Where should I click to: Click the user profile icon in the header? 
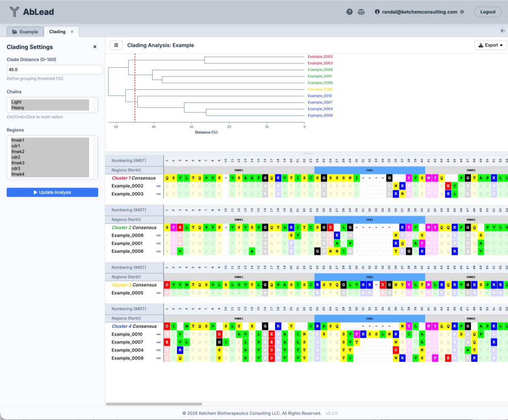pos(376,11)
